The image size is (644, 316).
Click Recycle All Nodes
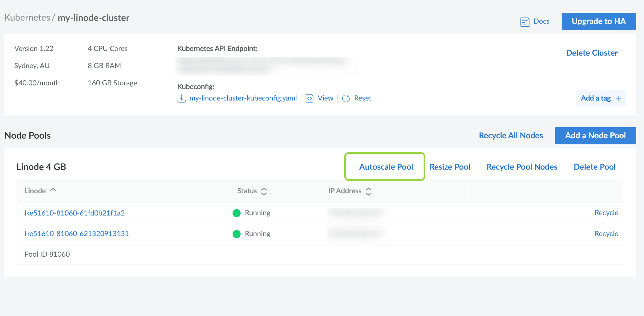tap(511, 136)
